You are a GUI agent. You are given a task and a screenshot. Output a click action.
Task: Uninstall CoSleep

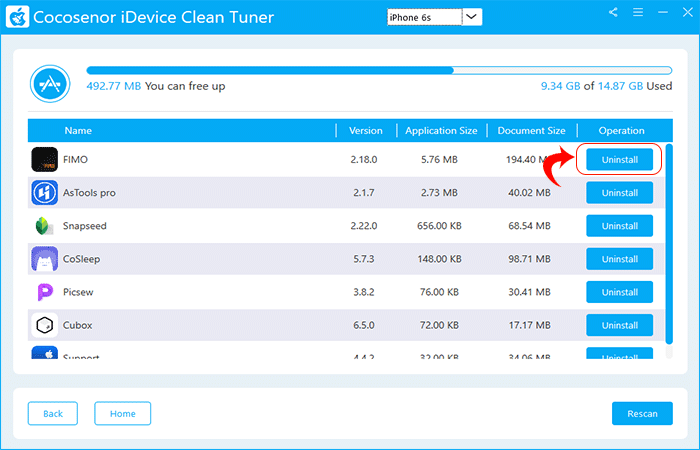[620, 258]
